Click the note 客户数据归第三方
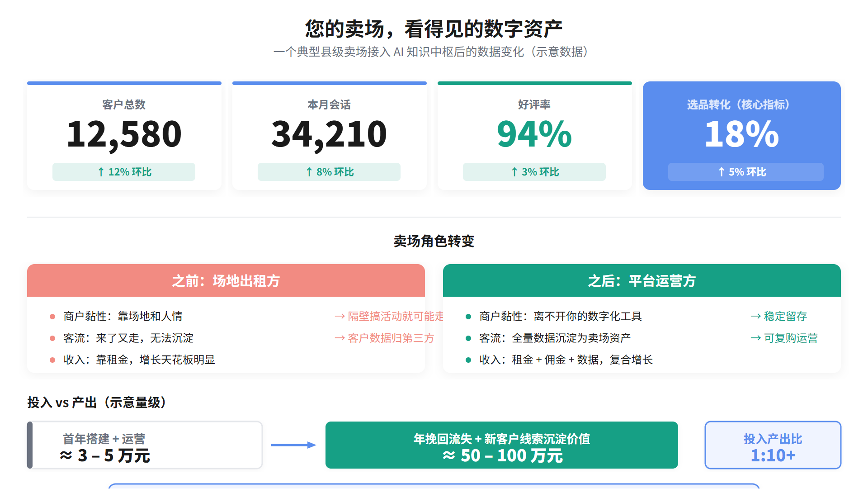Screen dimensions: 868x493 click(x=384, y=338)
